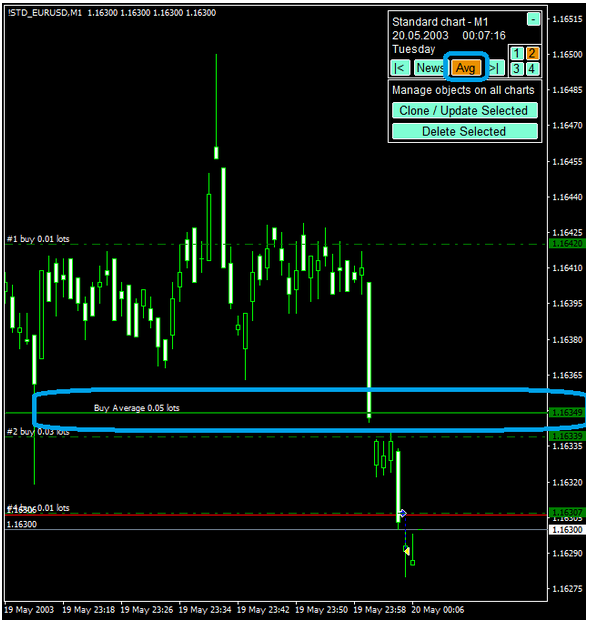Screen dimensions: 592x623
Task: Click the Standard chart - M1 heading
Action: [440, 22]
